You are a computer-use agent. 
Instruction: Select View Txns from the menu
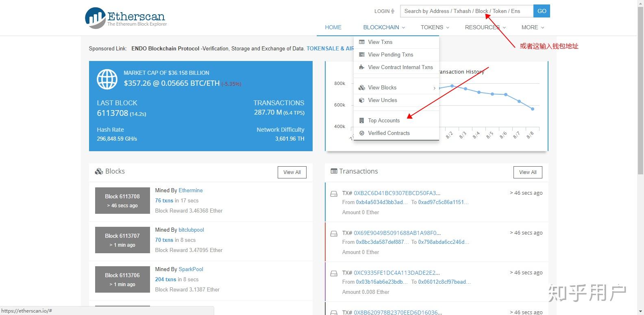point(396,42)
